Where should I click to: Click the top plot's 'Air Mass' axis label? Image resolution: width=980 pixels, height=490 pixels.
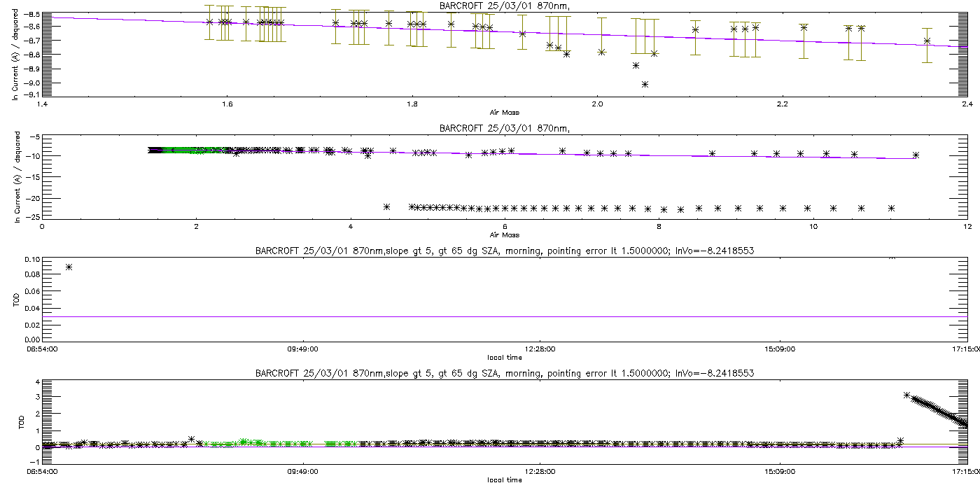click(504, 112)
